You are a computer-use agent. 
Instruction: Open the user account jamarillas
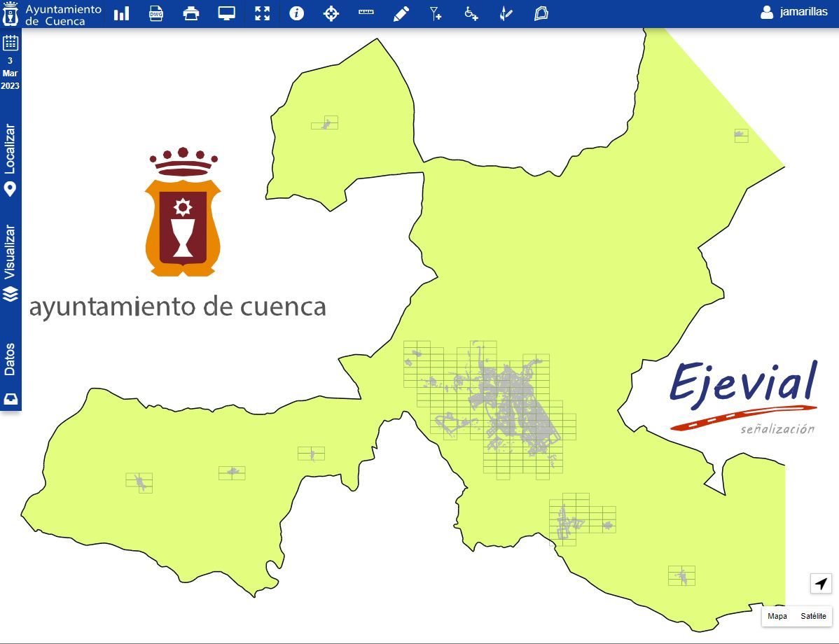tap(794, 12)
